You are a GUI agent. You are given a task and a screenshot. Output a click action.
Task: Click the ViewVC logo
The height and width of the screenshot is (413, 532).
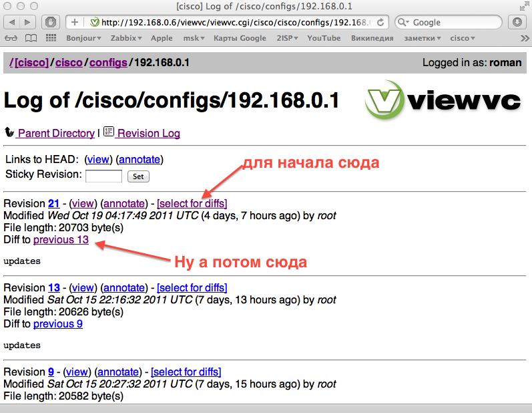pos(443,100)
